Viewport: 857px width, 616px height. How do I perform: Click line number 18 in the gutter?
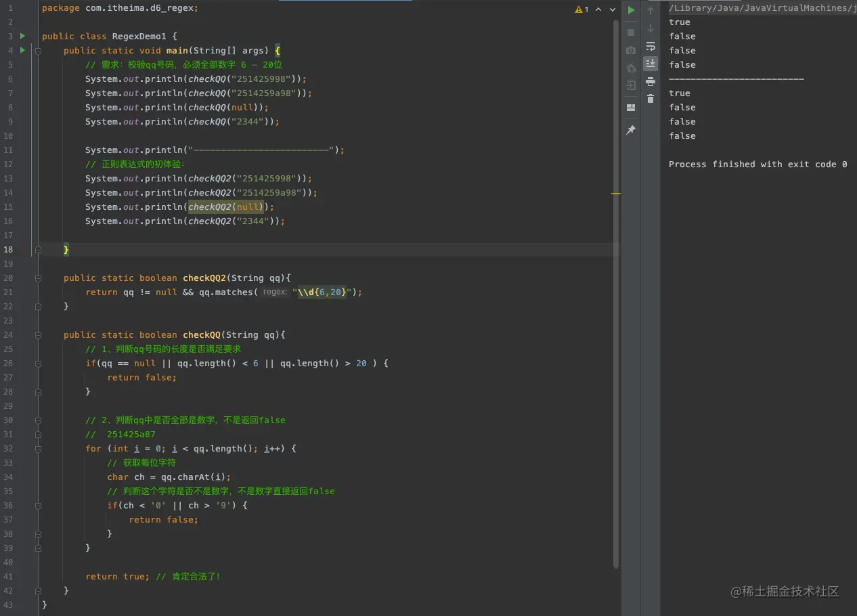point(8,250)
